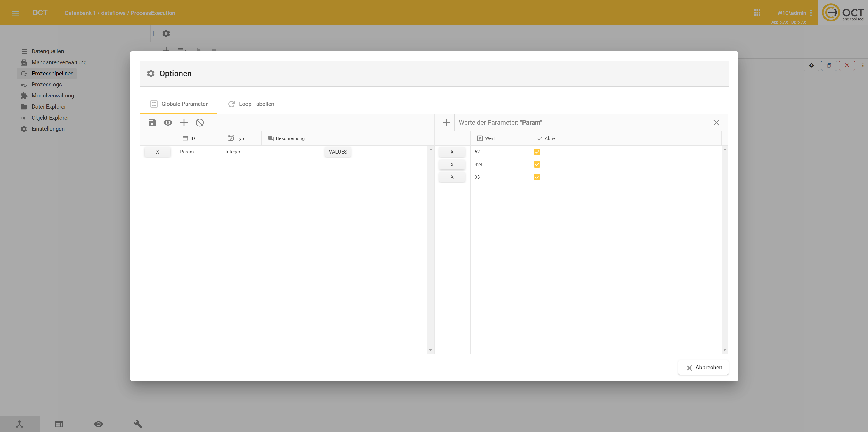868x432 pixels.
Task: Add a new value for Param
Action: (x=446, y=122)
